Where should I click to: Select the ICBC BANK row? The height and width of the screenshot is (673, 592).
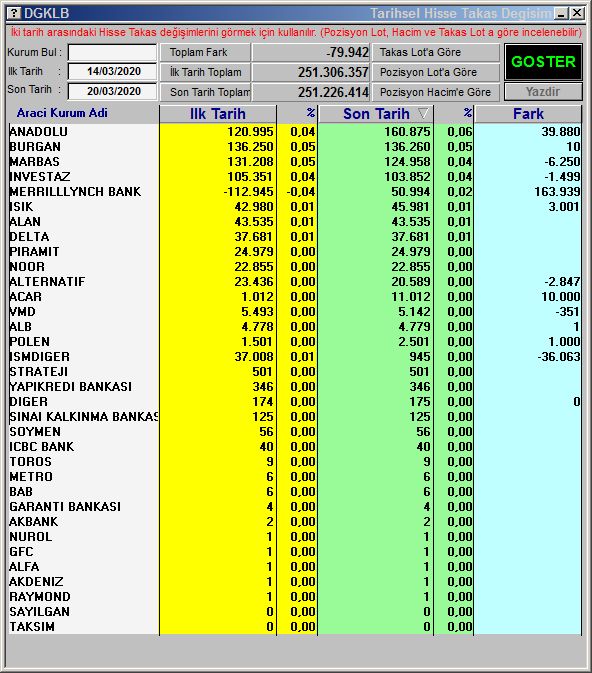click(295, 446)
